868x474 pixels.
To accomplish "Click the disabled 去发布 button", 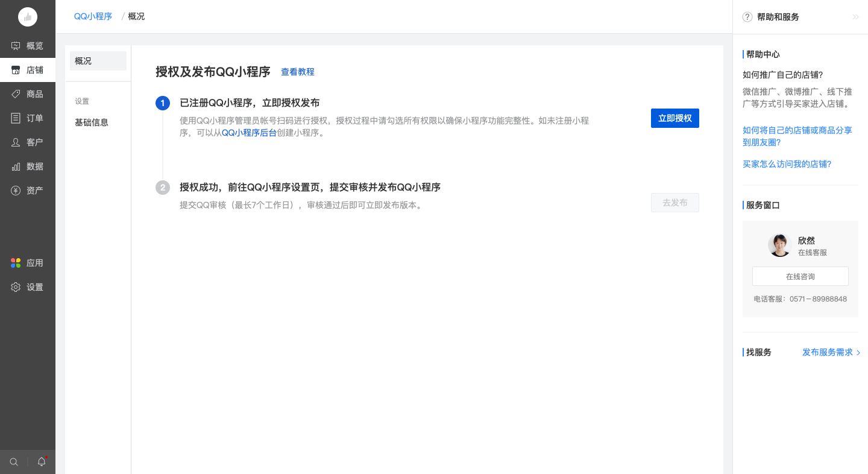I will point(675,203).
